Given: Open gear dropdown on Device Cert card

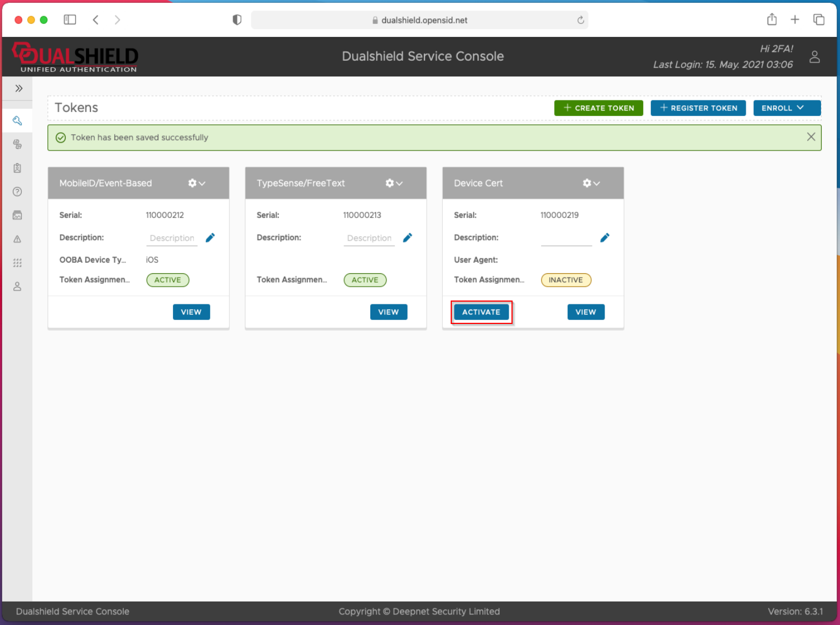Looking at the screenshot, I should pos(591,183).
